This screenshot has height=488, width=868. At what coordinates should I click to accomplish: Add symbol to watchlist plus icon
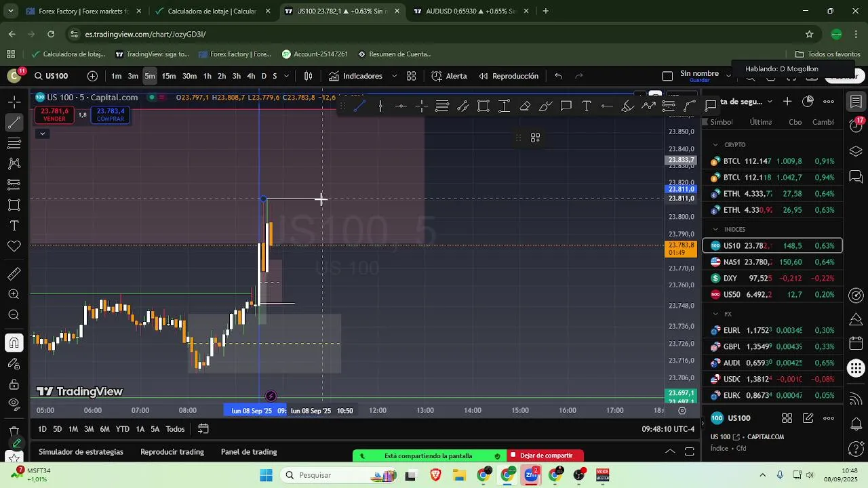(x=787, y=102)
